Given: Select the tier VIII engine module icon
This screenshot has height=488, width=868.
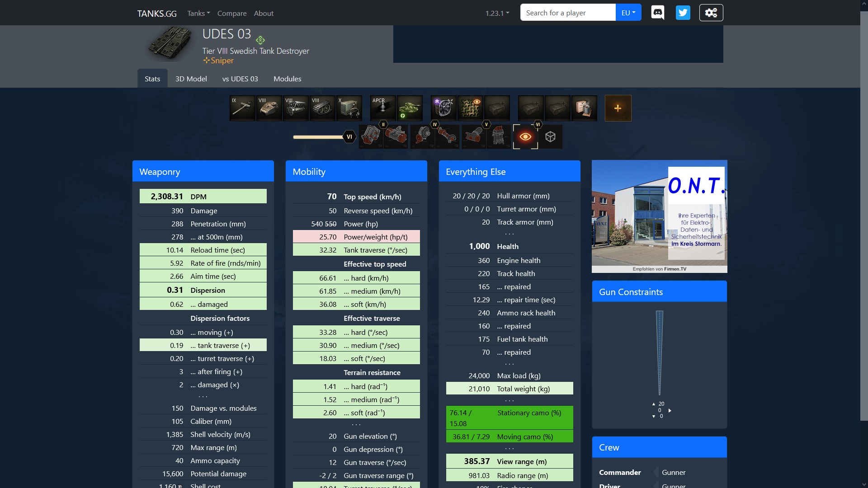Looking at the screenshot, I should [x=296, y=108].
